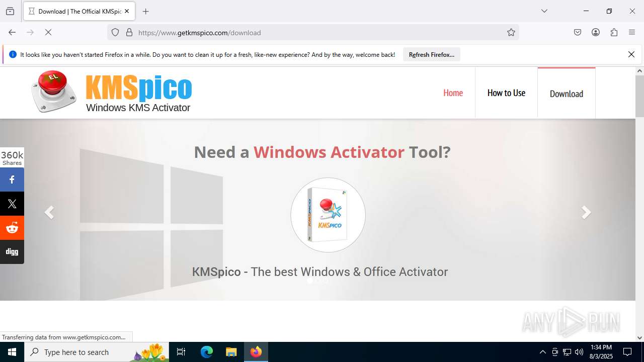Image resolution: width=644 pixels, height=362 pixels.
Task: Open the tracking protection shield icon
Action: tap(115, 32)
